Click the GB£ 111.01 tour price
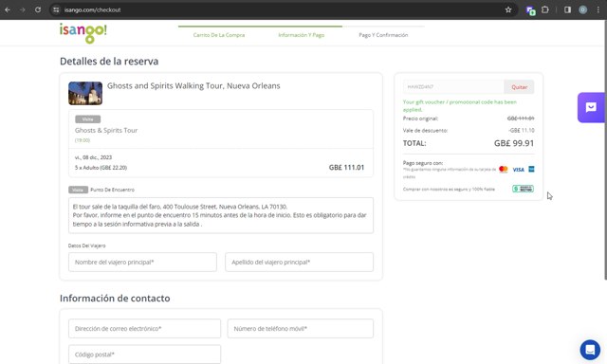The width and height of the screenshot is (607, 364). 346,168
